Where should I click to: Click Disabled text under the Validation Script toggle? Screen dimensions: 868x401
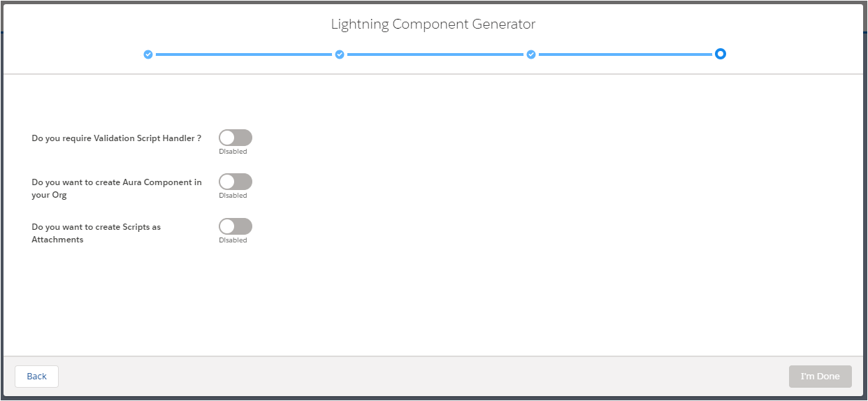233,152
